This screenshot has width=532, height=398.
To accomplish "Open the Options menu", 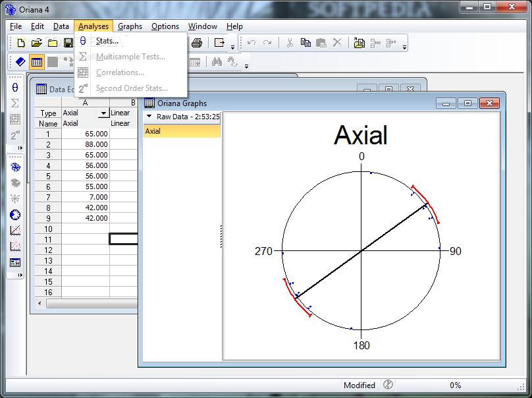I will [165, 26].
